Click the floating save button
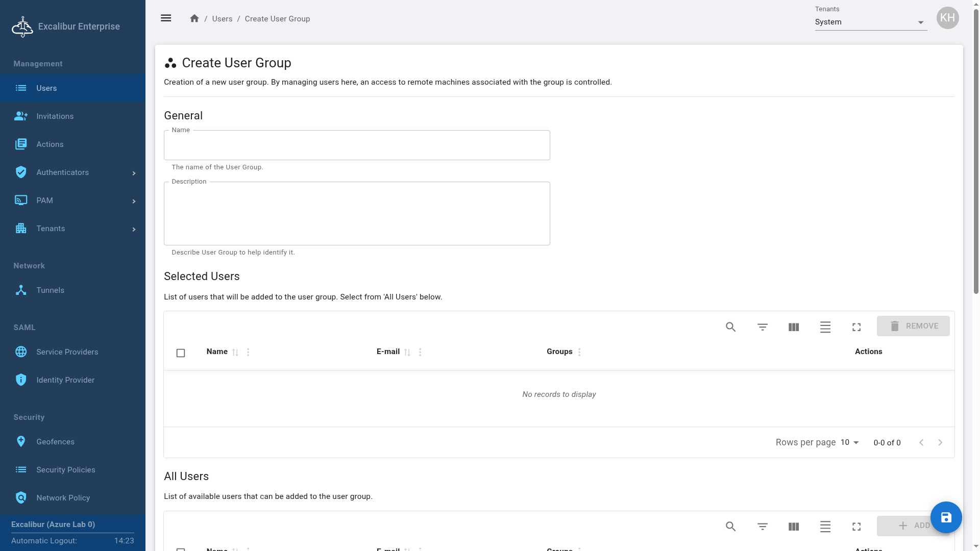The width and height of the screenshot is (980, 551). [x=946, y=517]
